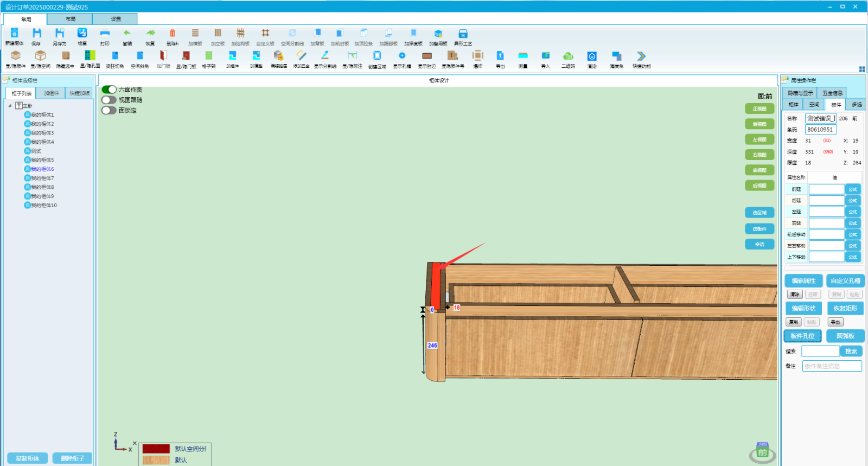Screen dimensions: 868x466
Task: Enable the 面锁定 toggle switch
Action: [x=109, y=110]
